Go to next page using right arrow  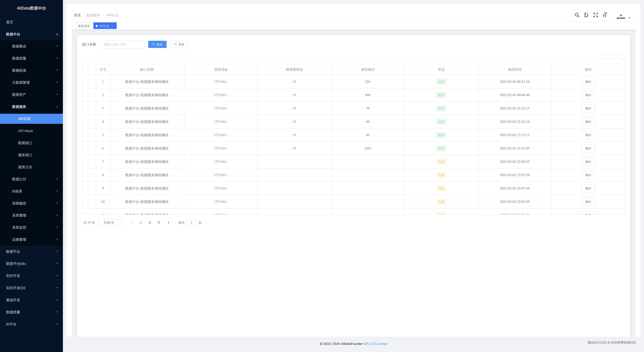pyautogui.click(x=168, y=223)
